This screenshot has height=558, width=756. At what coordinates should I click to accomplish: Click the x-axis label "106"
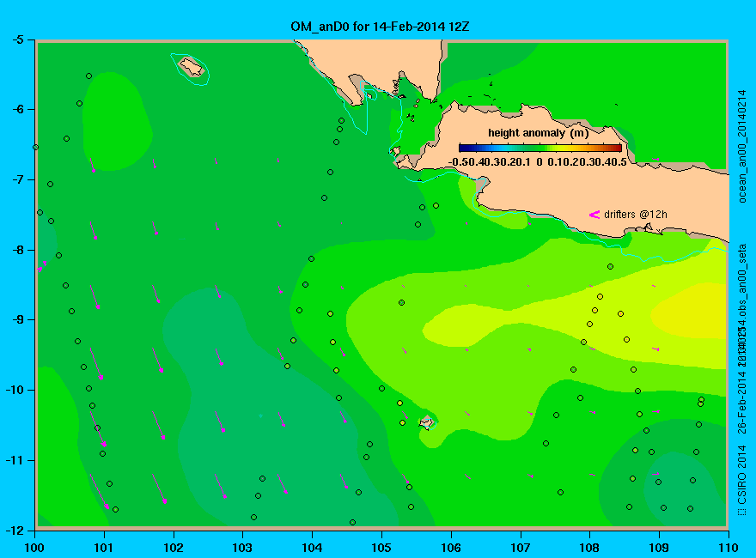tap(451, 548)
